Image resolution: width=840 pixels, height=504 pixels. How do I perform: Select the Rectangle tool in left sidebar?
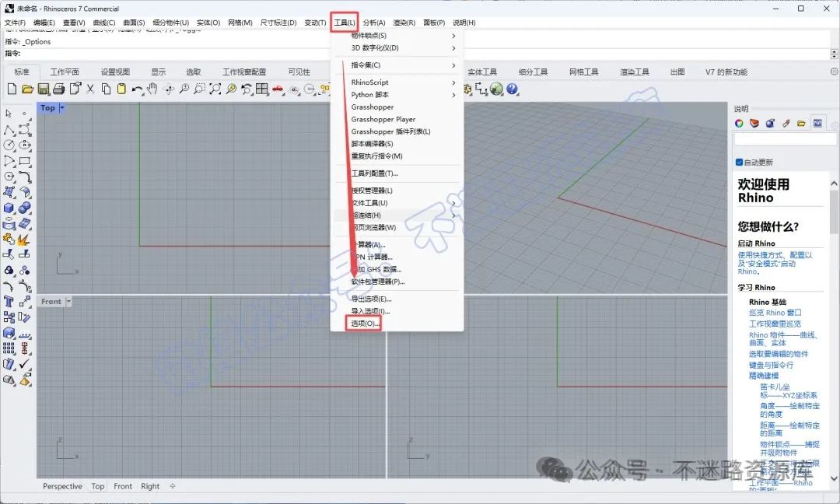25,161
